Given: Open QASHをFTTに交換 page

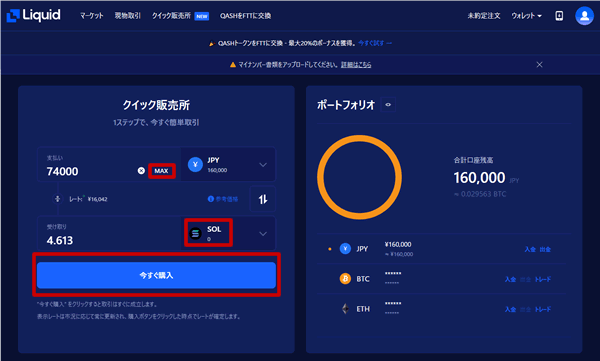Looking at the screenshot, I should 245,16.
